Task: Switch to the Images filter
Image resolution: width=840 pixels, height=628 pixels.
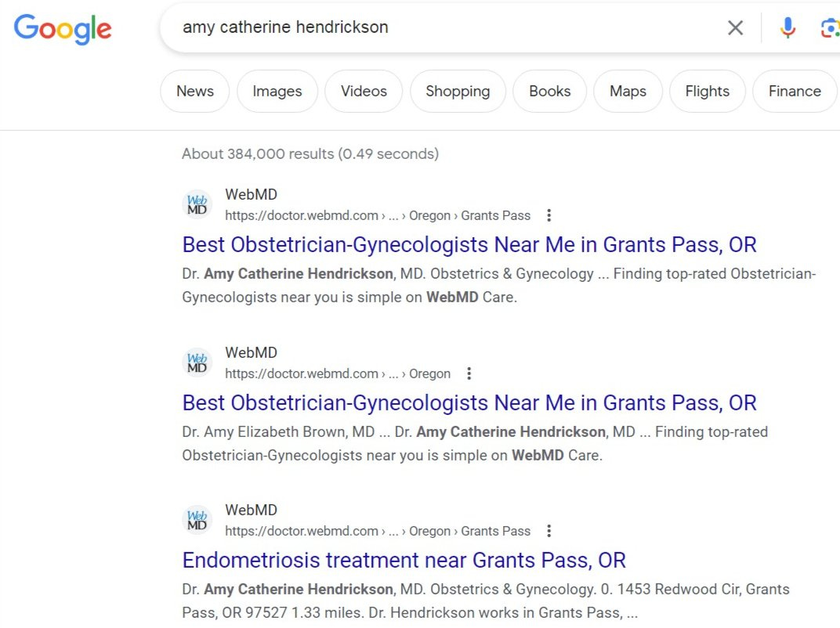Action: tap(277, 91)
